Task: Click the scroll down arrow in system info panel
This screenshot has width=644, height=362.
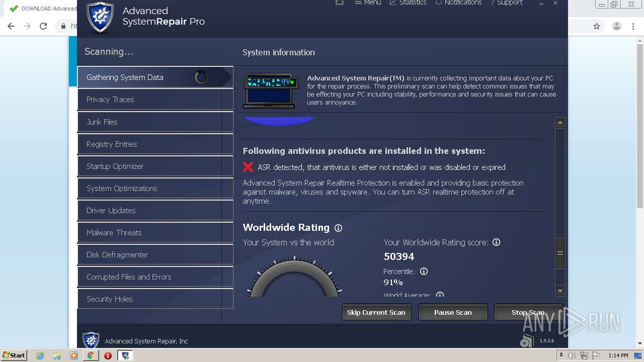Action: pos(560,291)
